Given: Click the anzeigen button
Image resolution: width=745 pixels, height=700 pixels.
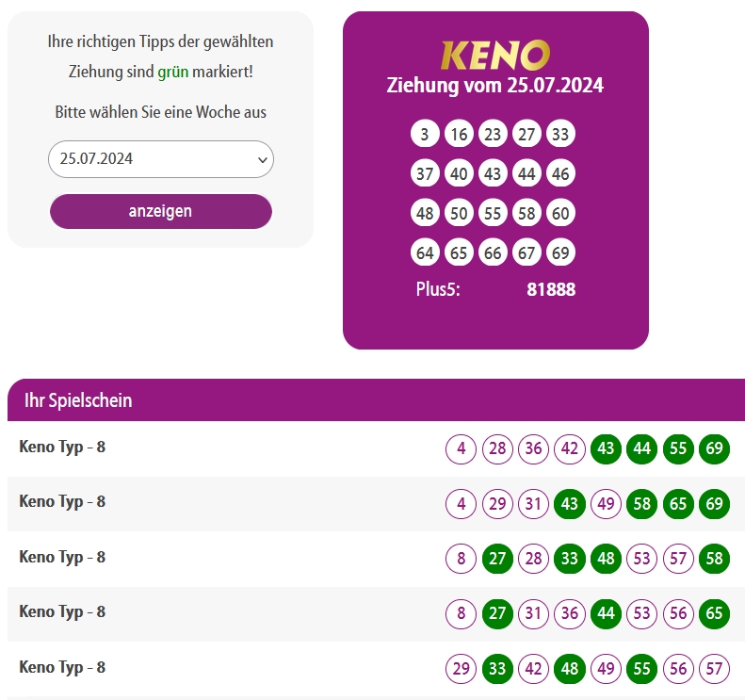Looking at the screenshot, I should [161, 211].
